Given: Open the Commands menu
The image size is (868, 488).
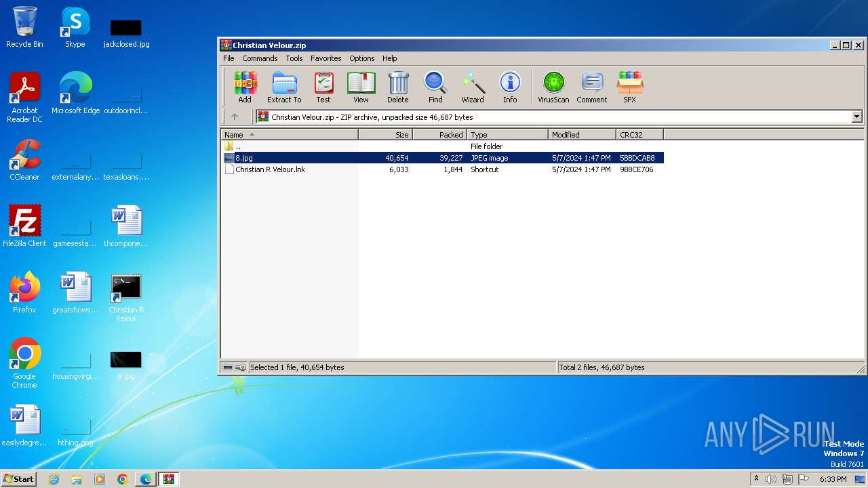Looking at the screenshot, I should pos(260,58).
